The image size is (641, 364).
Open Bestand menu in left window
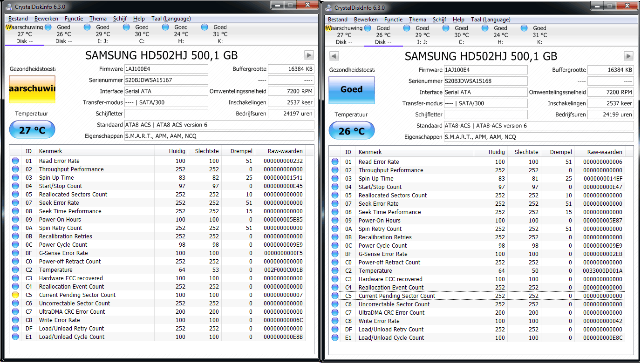(18, 19)
